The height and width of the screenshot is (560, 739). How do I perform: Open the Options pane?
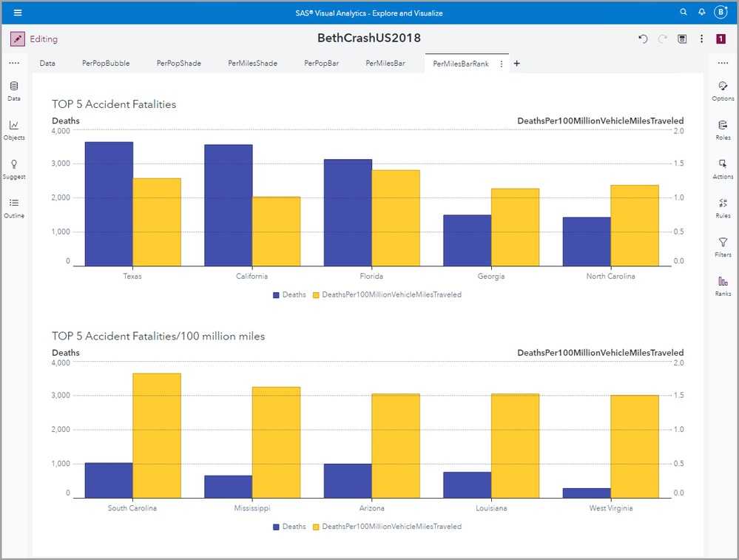coord(723,91)
